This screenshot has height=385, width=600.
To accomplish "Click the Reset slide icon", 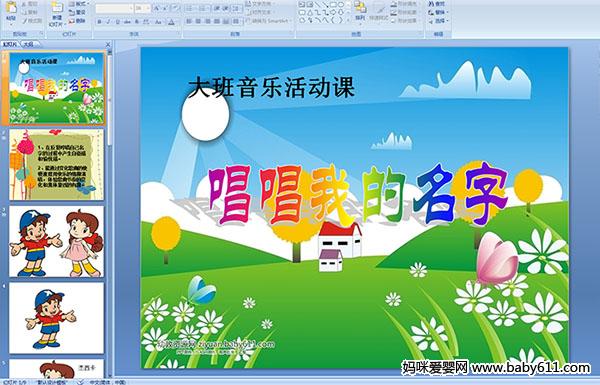I will coord(77,13).
